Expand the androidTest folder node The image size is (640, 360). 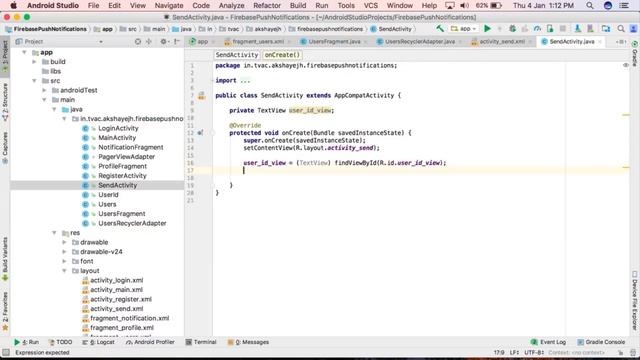44,90
